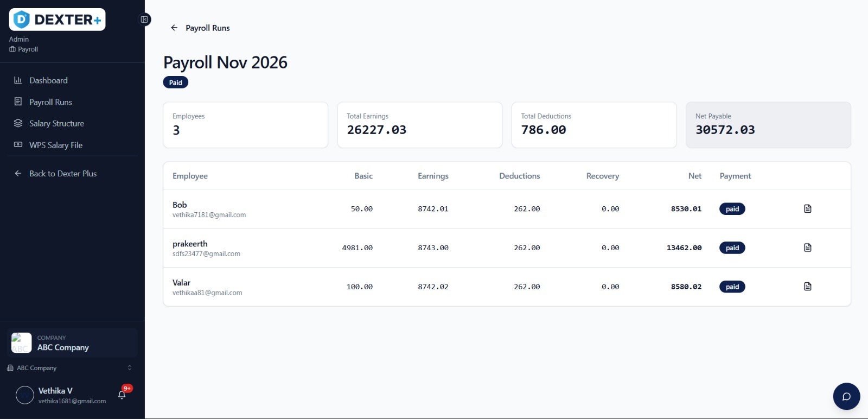Open the payslip document icon in Valar's row
Screen dimensions: 868x419
pos(808,287)
